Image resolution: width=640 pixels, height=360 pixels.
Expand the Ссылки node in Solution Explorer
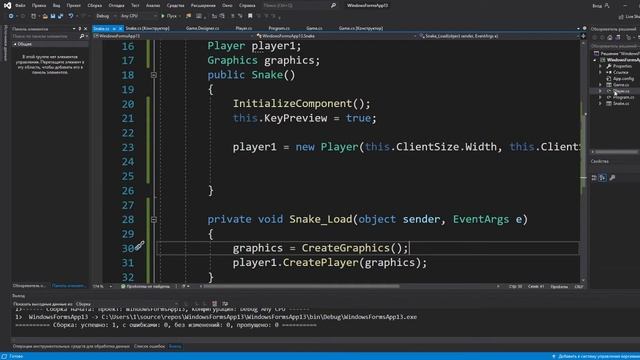600,72
